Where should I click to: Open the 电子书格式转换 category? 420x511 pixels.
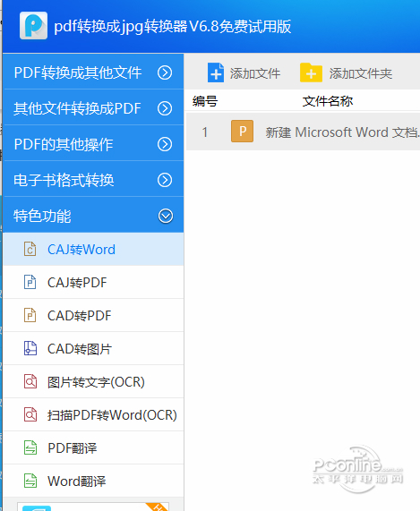tap(93, 179)
